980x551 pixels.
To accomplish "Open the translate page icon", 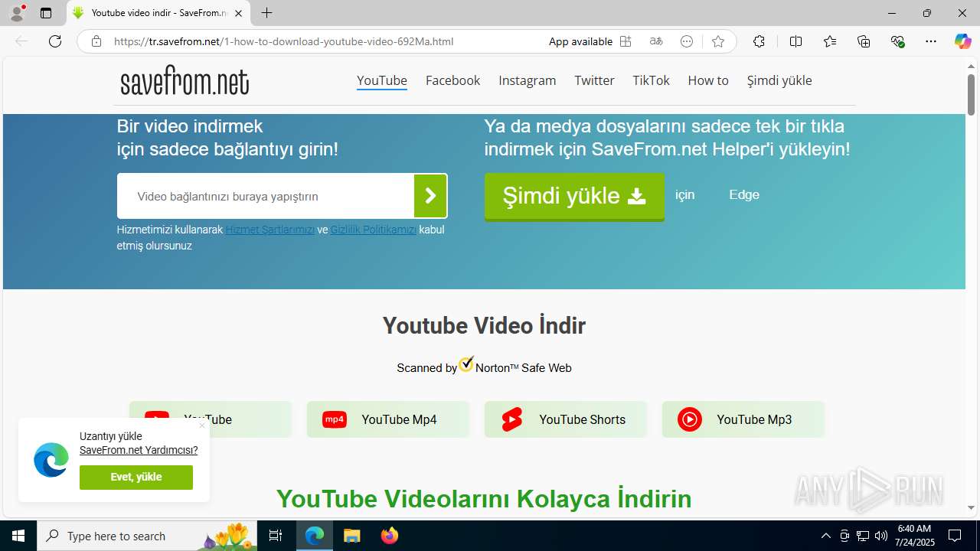I will (x=656, y=41).
